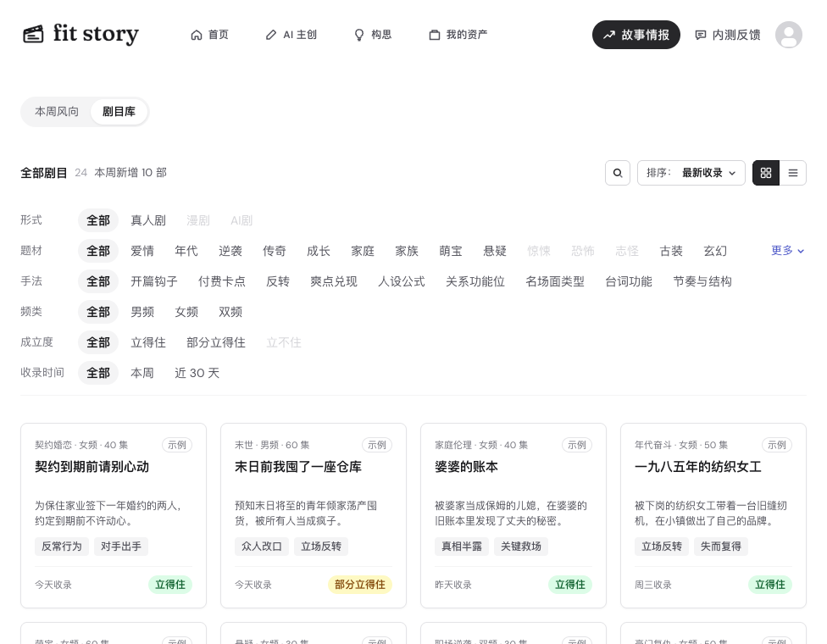Switch to list view layout icon

coord(793,173)
